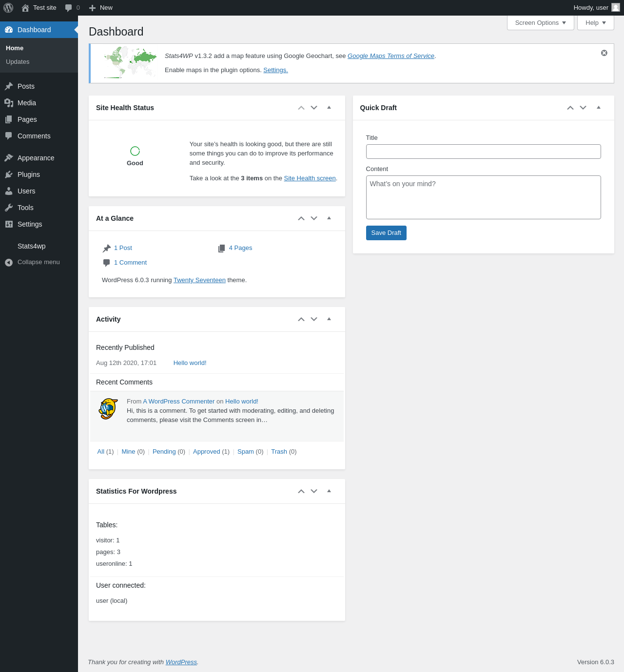Toggle the Site Health Status panel
The height and width of the screenshot is (672, 624).
coord(329,108)
